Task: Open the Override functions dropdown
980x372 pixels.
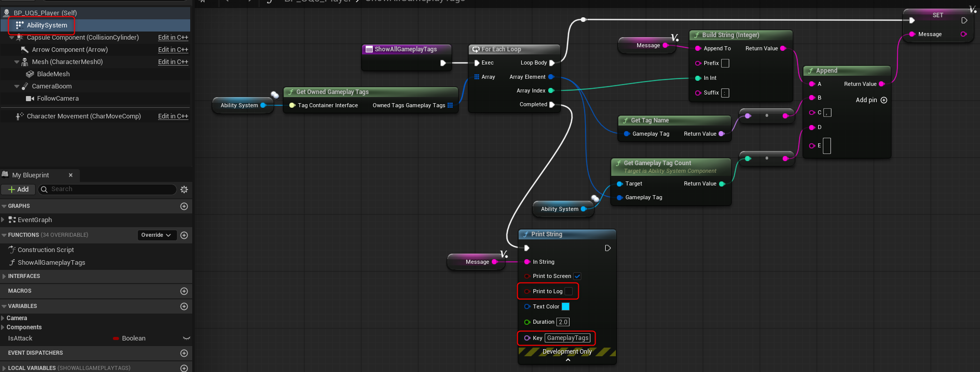Action: [x=156, y=235]
